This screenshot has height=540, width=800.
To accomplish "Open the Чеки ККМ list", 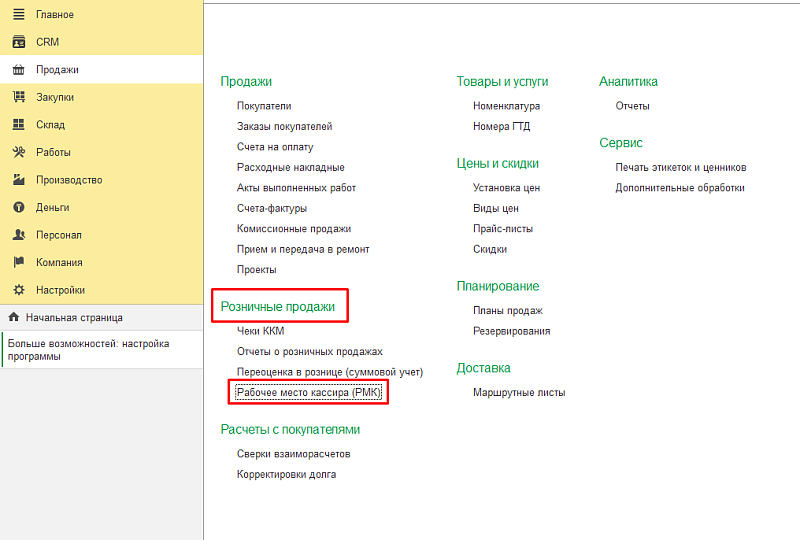I will (x=260, y=331).
